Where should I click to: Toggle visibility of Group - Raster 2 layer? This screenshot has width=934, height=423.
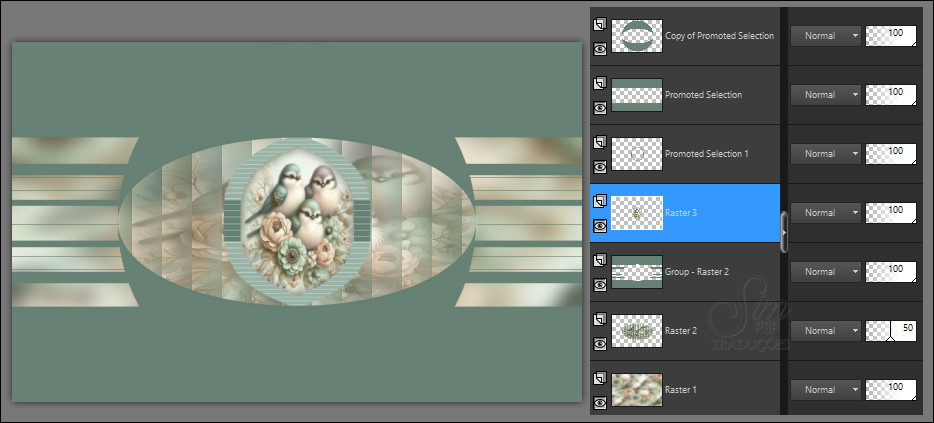click(600, 285)
